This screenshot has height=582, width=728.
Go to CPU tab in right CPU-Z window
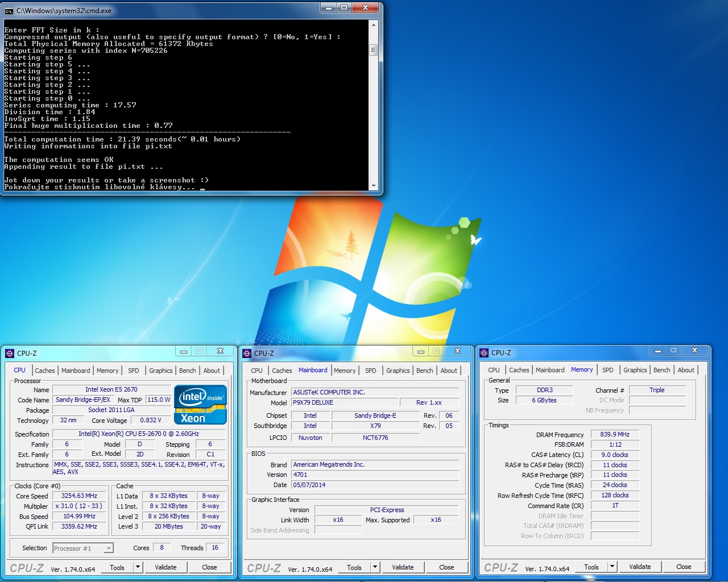[494, 370]
